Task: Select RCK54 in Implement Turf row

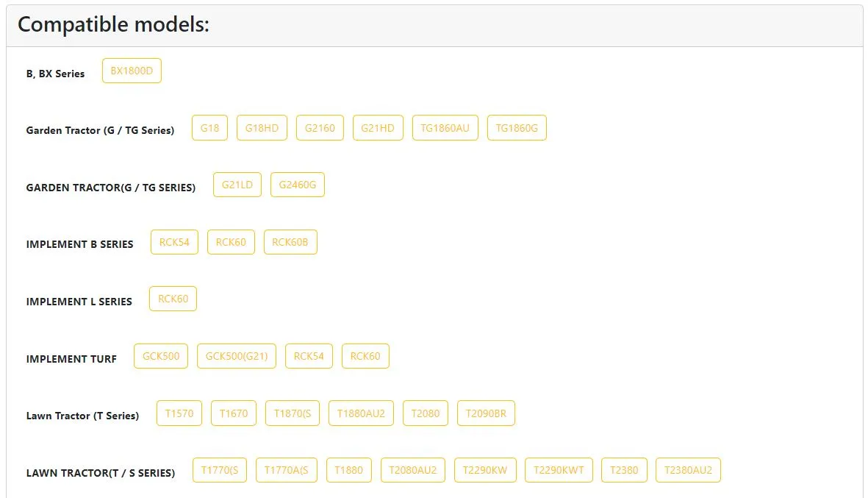Action: (309, 356)
